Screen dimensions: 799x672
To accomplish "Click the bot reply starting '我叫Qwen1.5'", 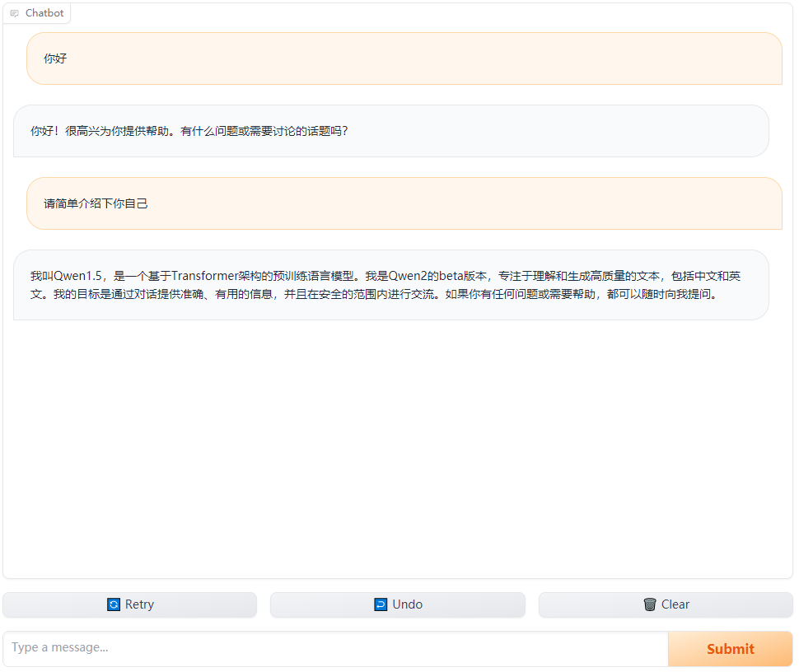I will [390, 285].
